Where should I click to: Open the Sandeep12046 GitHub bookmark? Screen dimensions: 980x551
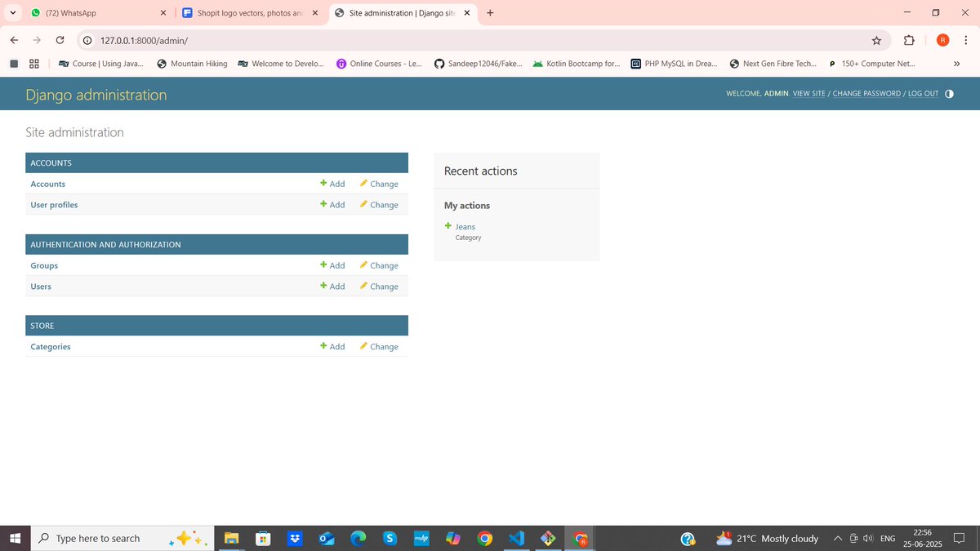pos(479,63)
